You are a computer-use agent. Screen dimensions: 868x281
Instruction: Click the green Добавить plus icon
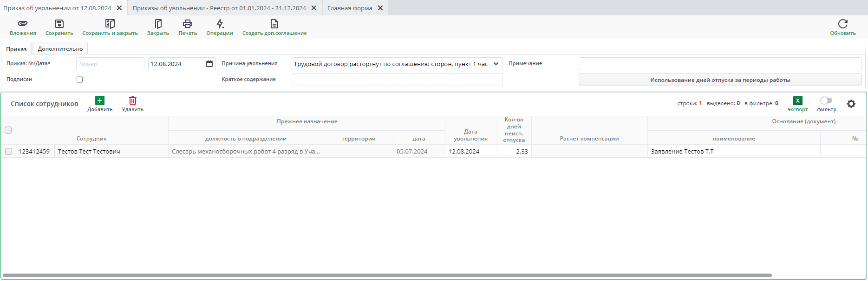pos(100,100)
